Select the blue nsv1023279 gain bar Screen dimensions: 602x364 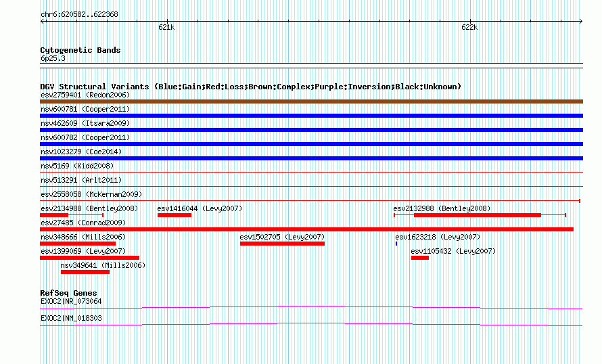pyautogui.click(x=311, y=158)
